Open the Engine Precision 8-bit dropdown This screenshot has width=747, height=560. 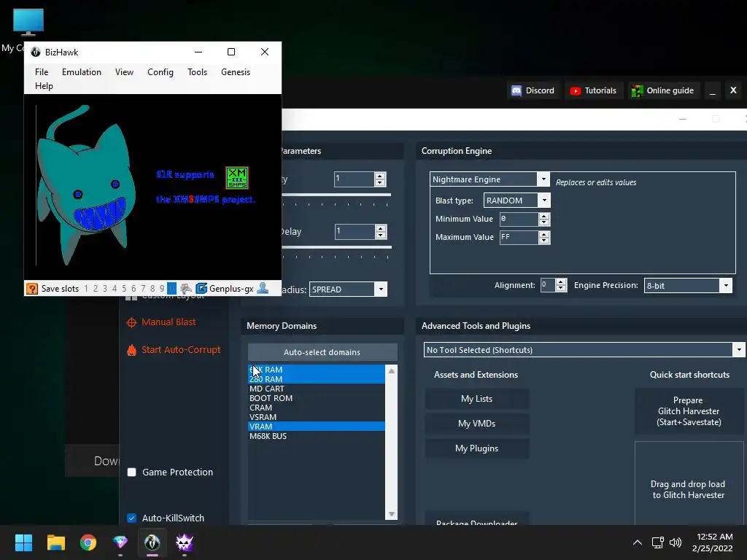click(726, 285)
